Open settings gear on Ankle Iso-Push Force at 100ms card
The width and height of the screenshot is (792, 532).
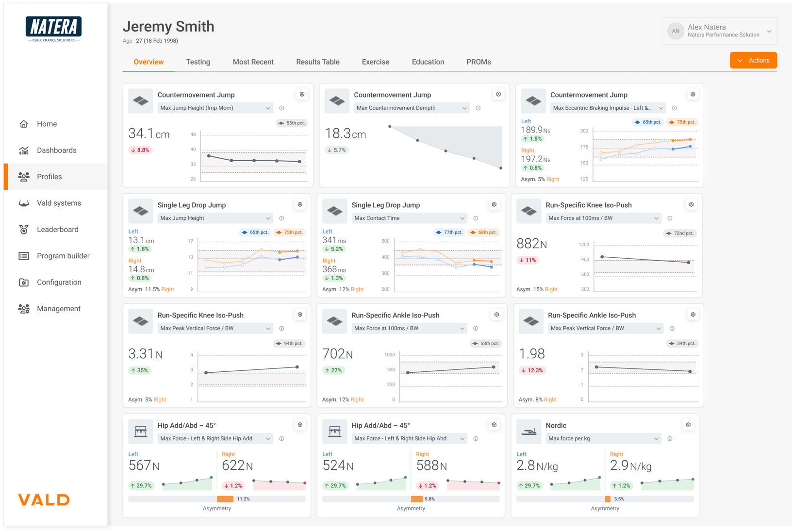[x=496, y=315]
